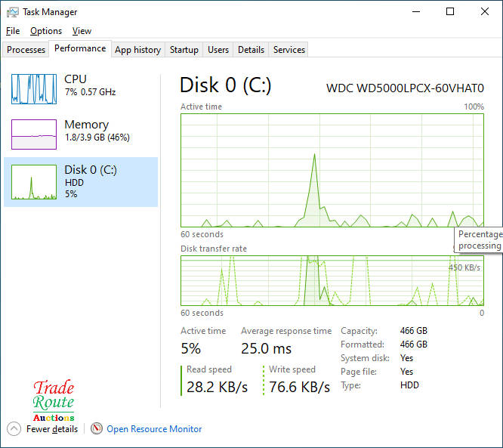Screen dimensions: 503x448
Task: Click the Open Resource Monitor link
Action: 154,429
